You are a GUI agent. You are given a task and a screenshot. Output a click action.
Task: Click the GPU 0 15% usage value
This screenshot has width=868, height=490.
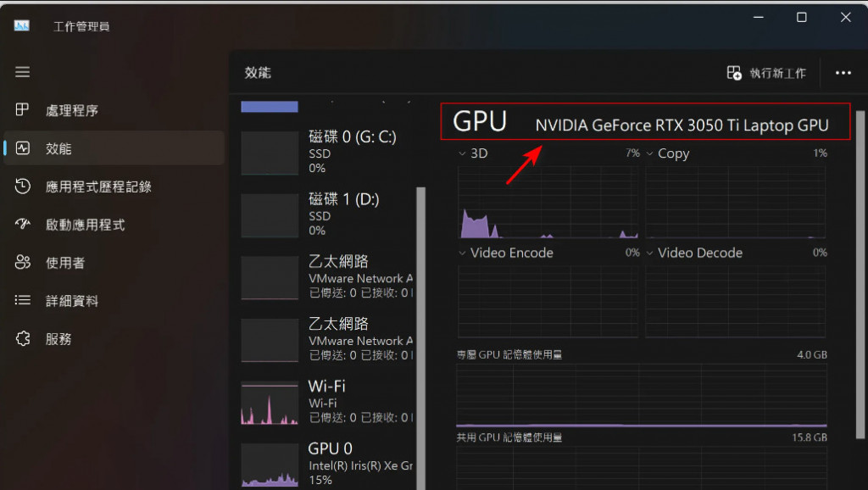click(320, 480)
